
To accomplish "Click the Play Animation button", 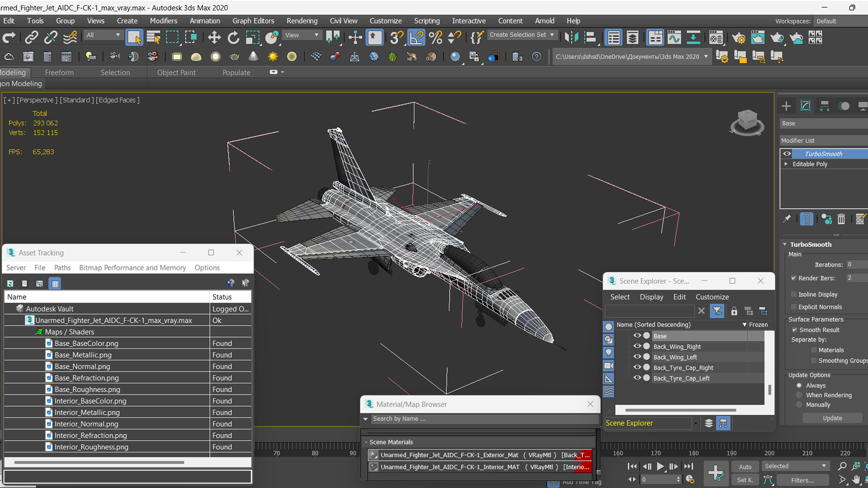I will point(660,466).
